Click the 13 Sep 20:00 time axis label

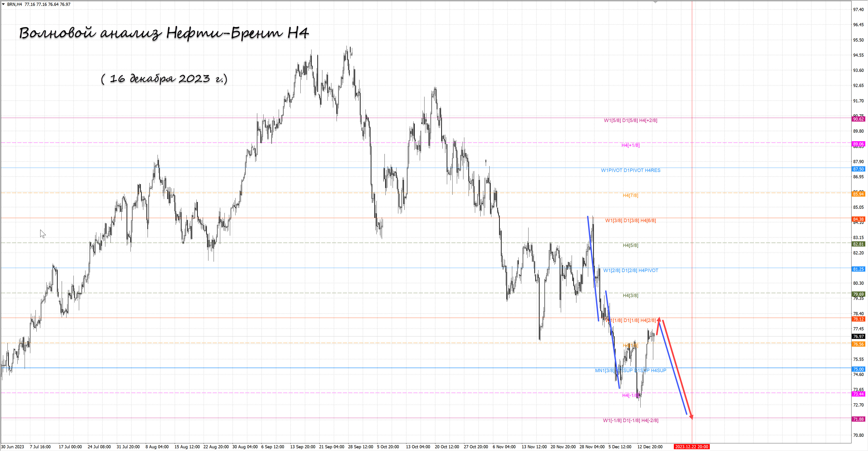(x=303, y=447)
